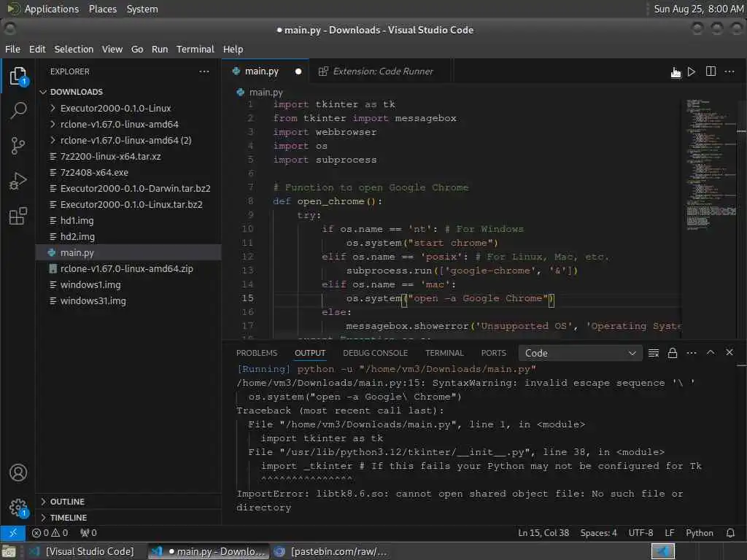Open the View menu
This screenshot has width=747, height=560.
pyautogui.click(x=112, y=49)
